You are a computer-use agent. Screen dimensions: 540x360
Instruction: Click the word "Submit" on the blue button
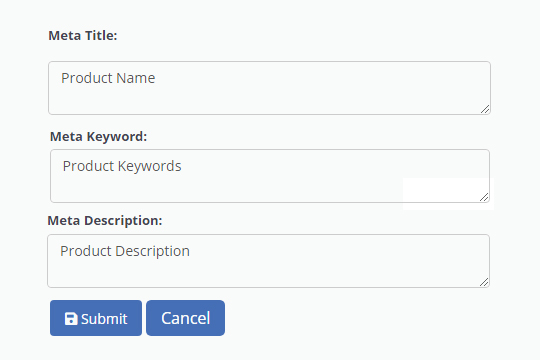click(x=104, y=319)
